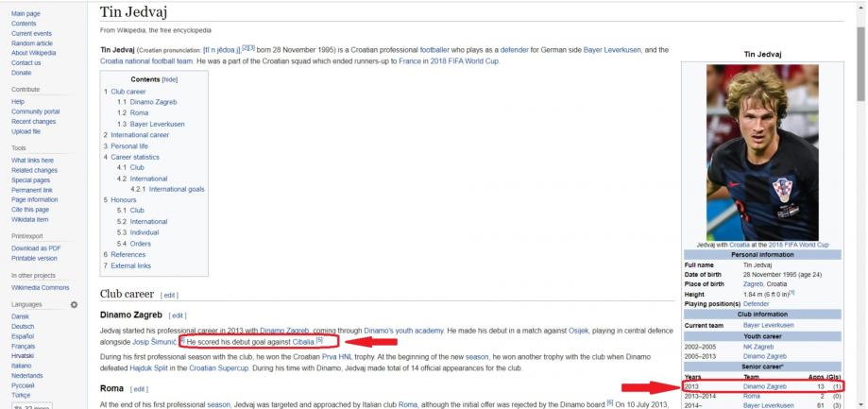Switch to Dansk language version

point(20,316)
